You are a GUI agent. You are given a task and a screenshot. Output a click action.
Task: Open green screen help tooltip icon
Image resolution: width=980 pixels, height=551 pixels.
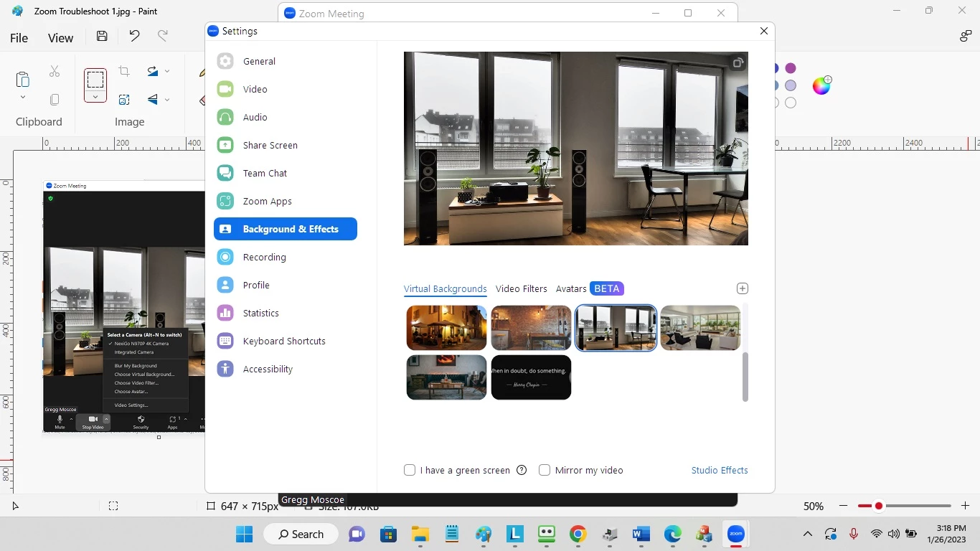point(522,470)
